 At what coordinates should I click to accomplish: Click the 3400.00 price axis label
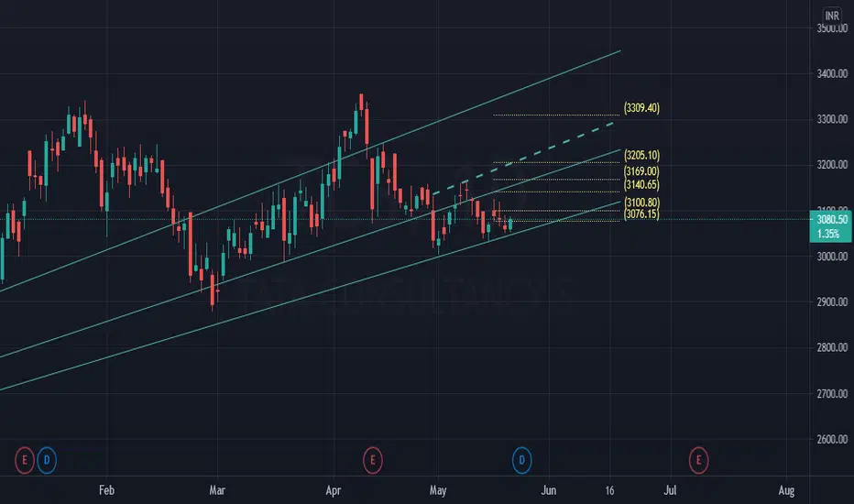pos(832,73)
